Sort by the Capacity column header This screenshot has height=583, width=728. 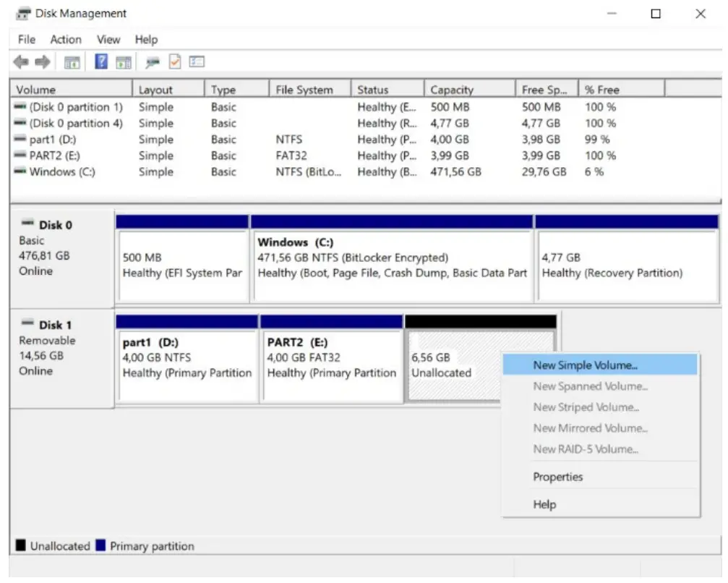[452, 90]
